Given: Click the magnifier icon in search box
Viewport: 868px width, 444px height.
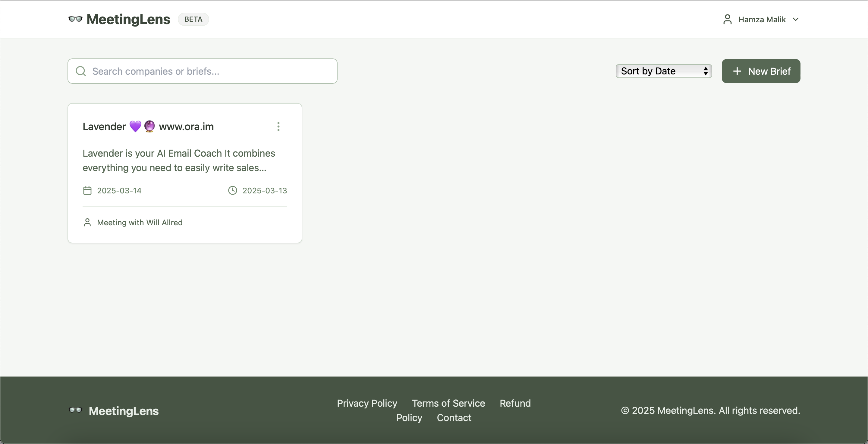Looking at the screenshot, I should [81, 71].
